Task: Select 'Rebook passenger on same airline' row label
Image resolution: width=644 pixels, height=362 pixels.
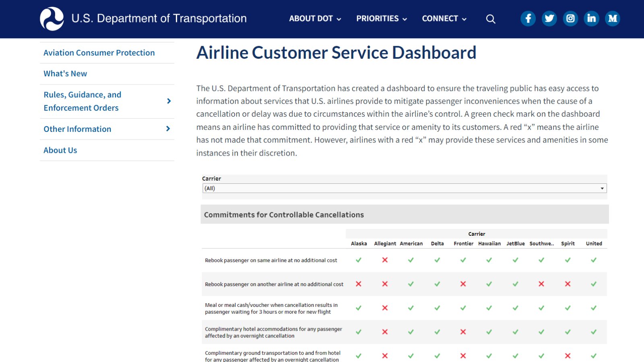Action: tap(271, 260)
